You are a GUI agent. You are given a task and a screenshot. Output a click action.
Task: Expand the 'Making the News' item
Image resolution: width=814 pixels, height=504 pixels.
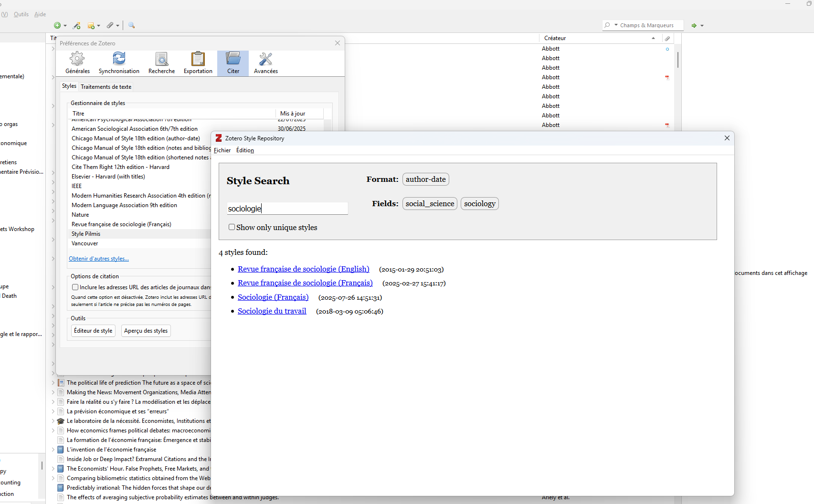tap(53, 392)
